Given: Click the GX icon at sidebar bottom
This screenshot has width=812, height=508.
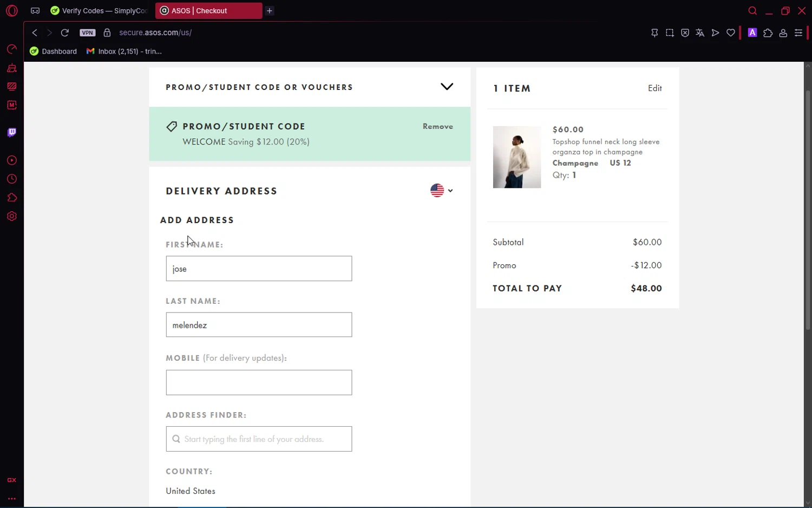Looking at the screenshot, I should pos(12,480).
